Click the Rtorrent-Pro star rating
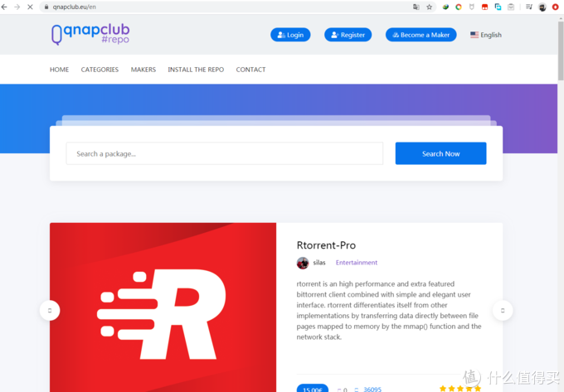Image resolution: width=564 pixels, height=392 pixels. (x=460, y=389)
